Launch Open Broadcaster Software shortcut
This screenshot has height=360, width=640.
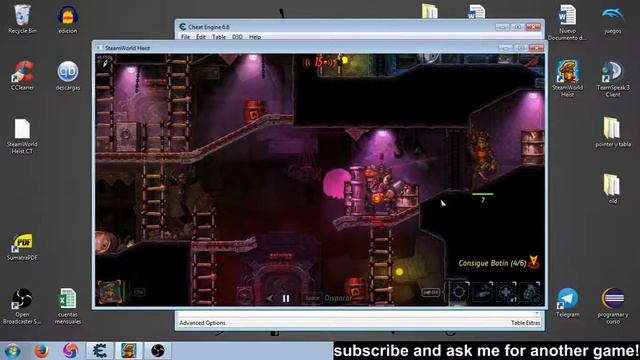click(22, 305)
